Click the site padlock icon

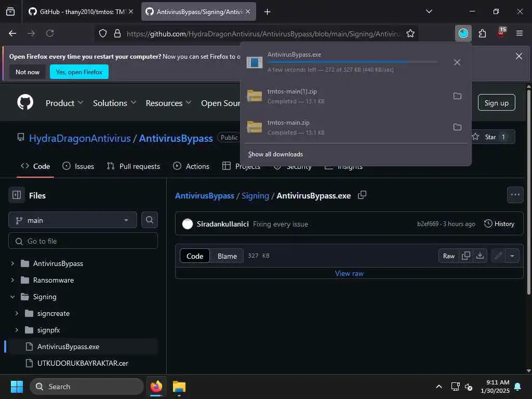pyautogui.click(x=117, y=33)
